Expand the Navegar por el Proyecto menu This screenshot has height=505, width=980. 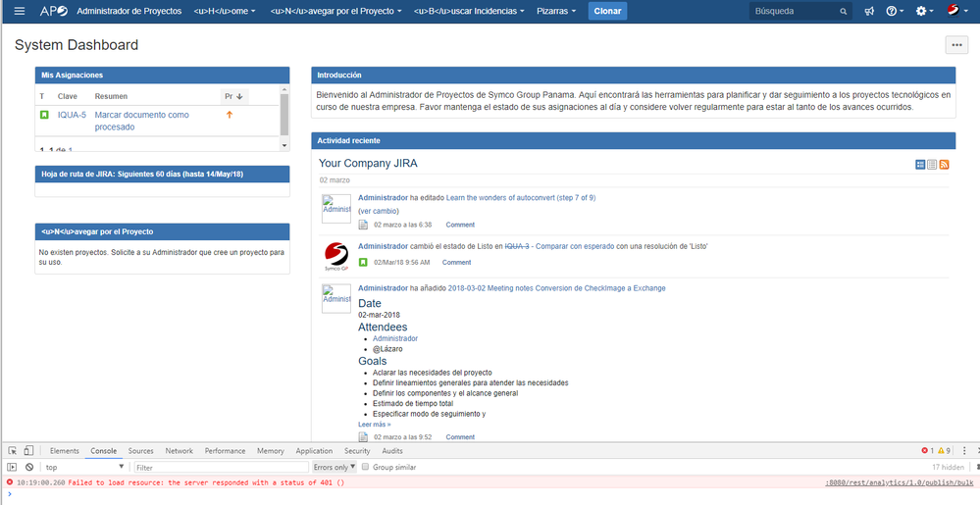[335, 11]
